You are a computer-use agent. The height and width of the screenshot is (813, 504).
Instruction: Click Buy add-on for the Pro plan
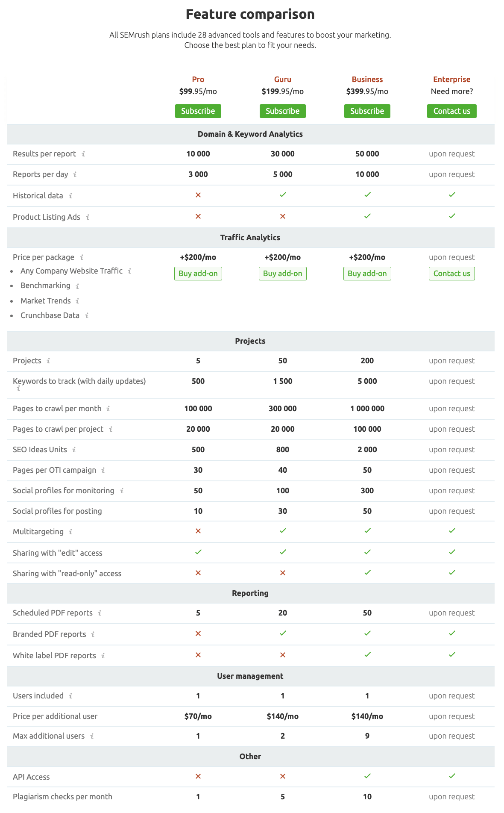coord(198,274)
